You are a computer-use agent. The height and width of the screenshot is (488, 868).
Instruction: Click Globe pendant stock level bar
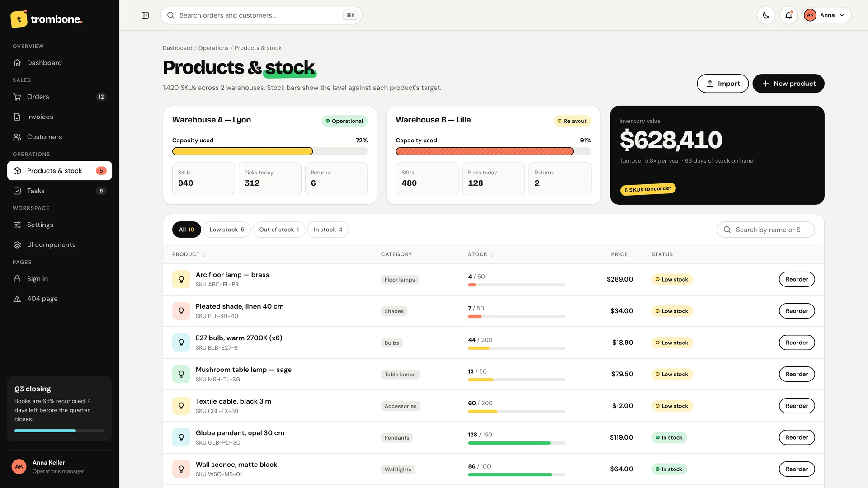coord(516,443)
